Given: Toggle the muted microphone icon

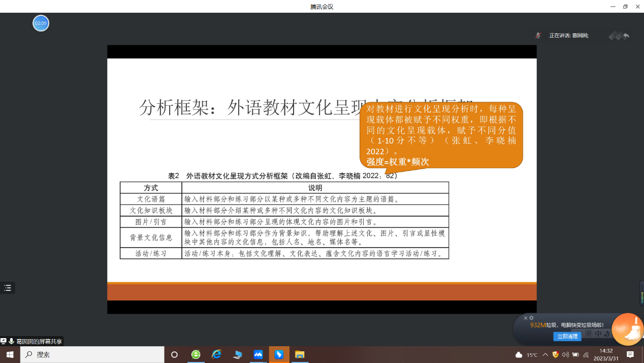Looking at the screenshot, I should 538,36.
